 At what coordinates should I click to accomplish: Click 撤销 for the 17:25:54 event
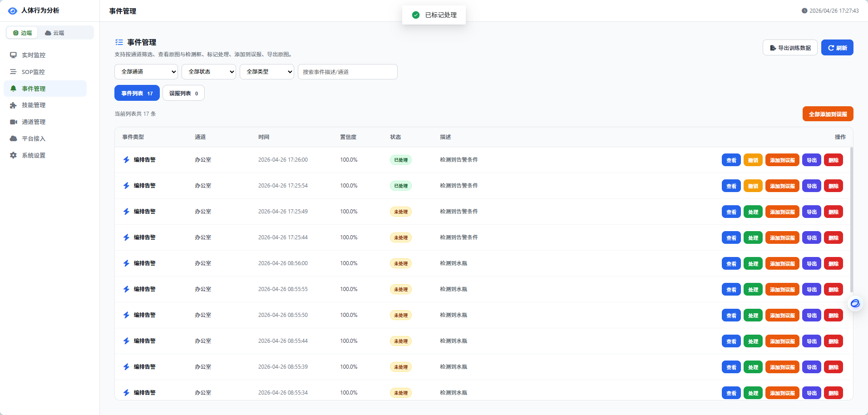tap(753, 186)
